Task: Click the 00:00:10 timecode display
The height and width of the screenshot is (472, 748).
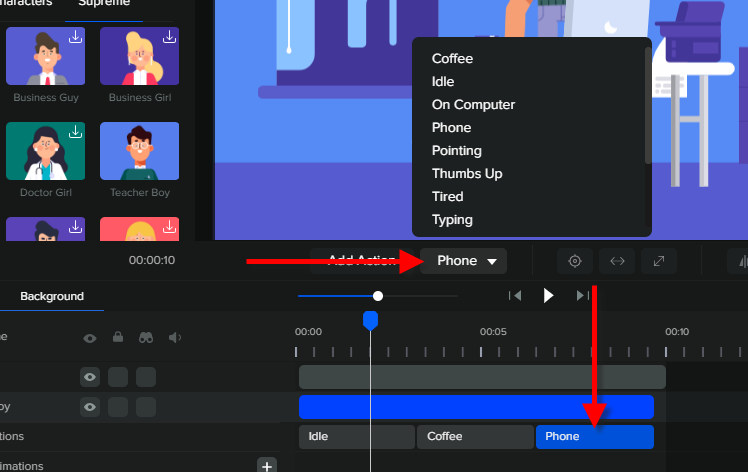Action: click(x=152, y=261)
